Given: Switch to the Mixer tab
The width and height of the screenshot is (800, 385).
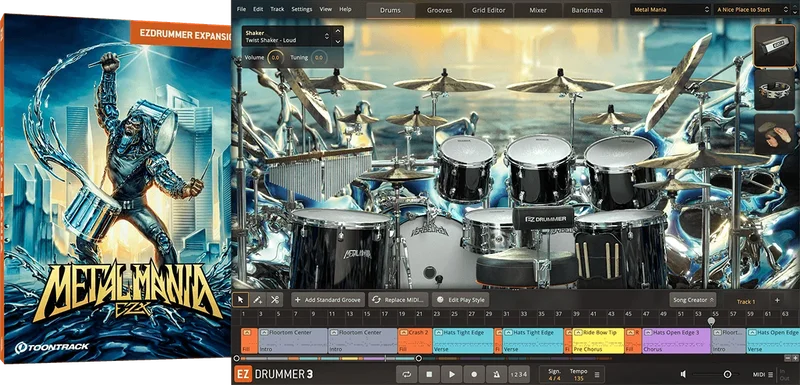Looking at the screenshot, I should coord(538,10).
